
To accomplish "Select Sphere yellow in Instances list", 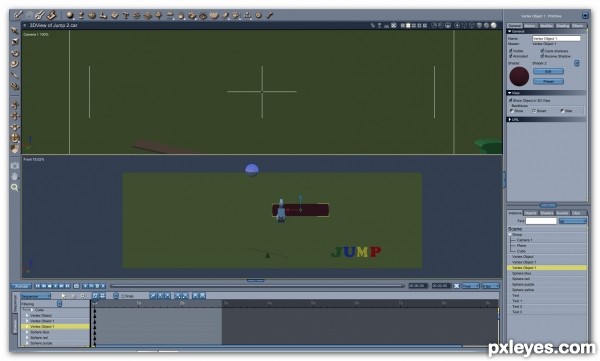I will [x=523, y=290].
